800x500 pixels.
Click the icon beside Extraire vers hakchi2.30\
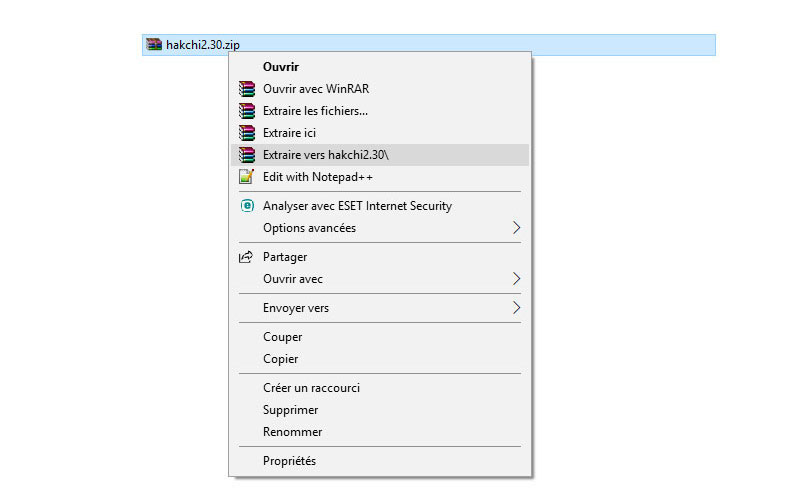coord(246,154)
